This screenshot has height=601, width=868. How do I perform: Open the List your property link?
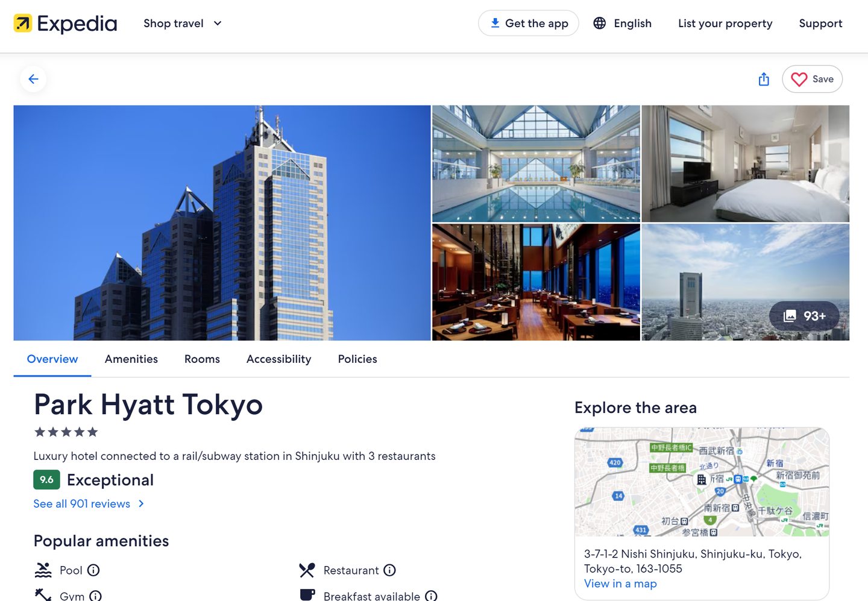coord(725,24)
